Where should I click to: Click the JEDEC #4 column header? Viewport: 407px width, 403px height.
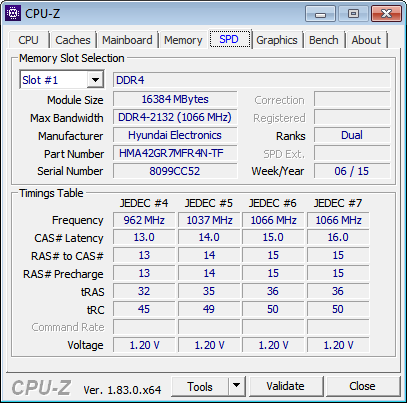click(x=144, y=203)
